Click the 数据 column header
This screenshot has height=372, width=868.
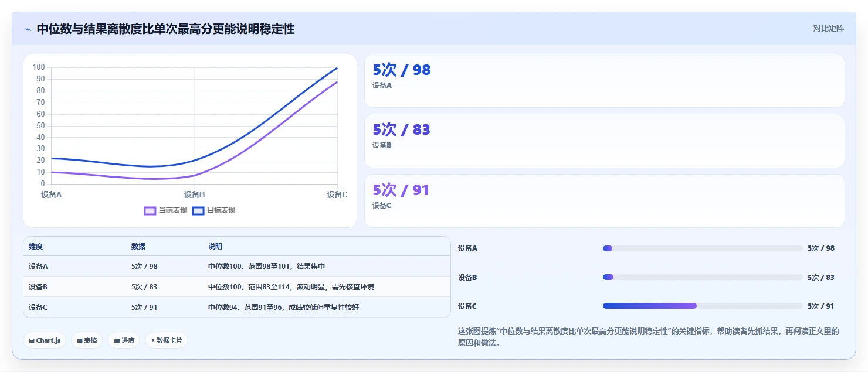pos(138,247)
